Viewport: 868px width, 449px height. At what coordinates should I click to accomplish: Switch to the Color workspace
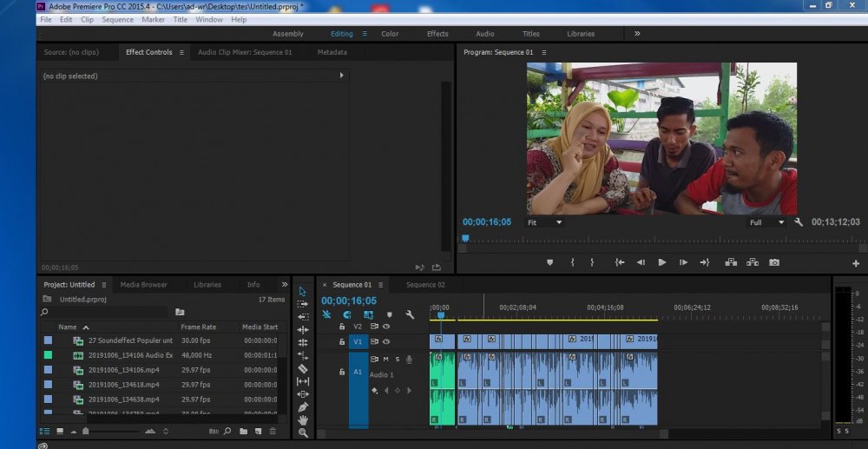click(390, 34)
